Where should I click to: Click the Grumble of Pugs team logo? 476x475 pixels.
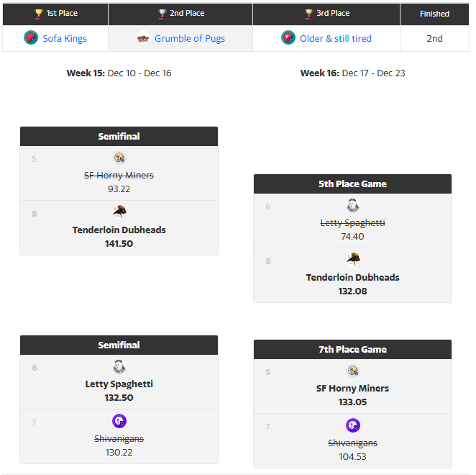[142, 38]
